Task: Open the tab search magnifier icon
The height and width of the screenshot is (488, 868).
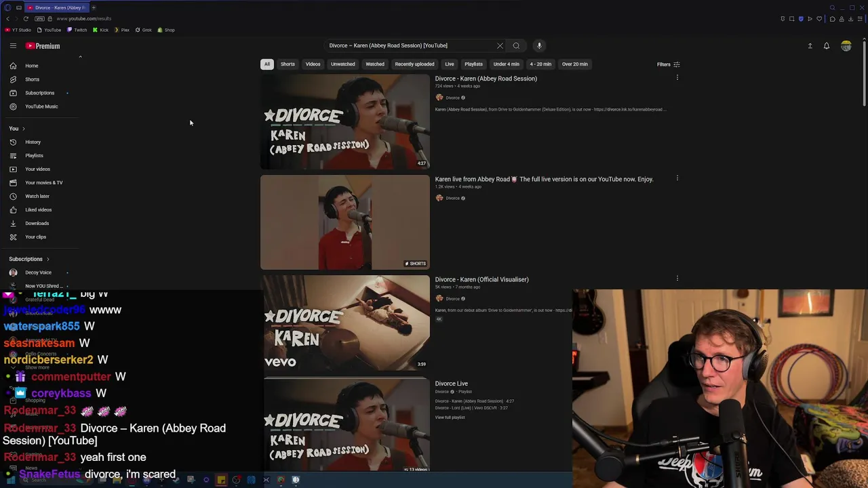Action: [x=832, y=7]
